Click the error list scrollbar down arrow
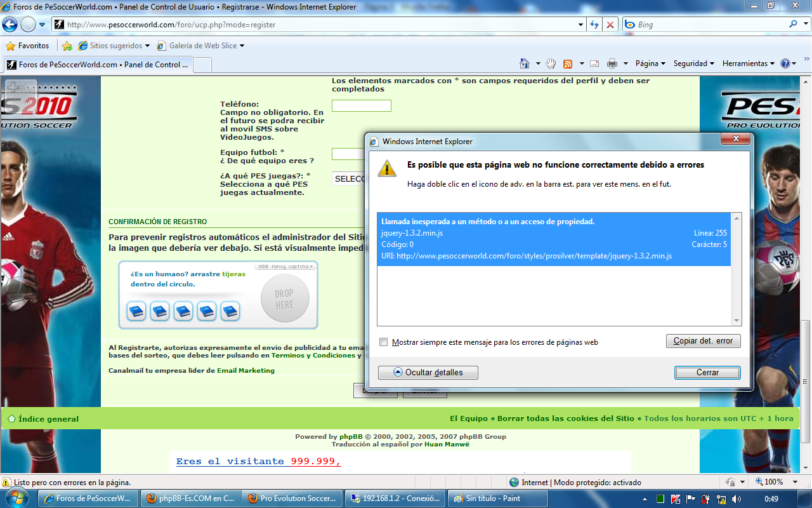The image size is (812, 508). click(737, 321)
